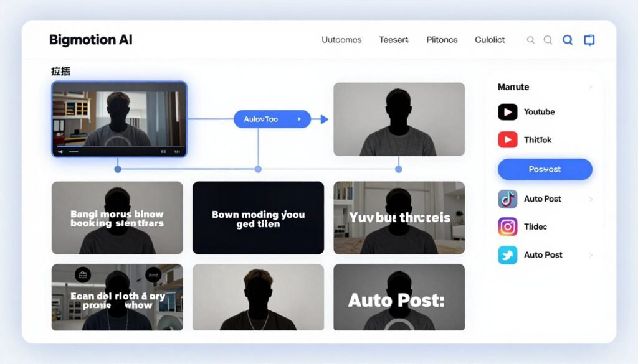The height and width of the screenshot is (364, 638).
Task: Click the timeline node below the output preview
Action: (x=399, y=169)
